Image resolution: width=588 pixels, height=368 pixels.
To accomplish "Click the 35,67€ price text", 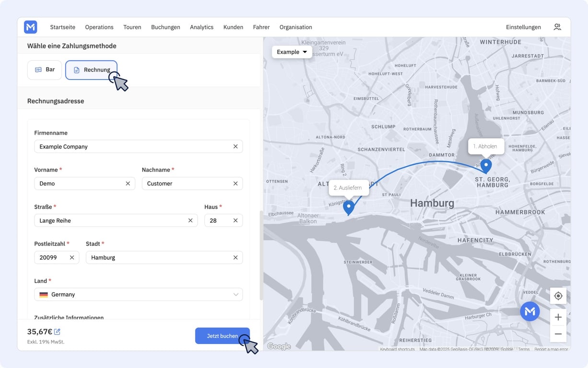I will pyautogui.click(x=40, y=332).
